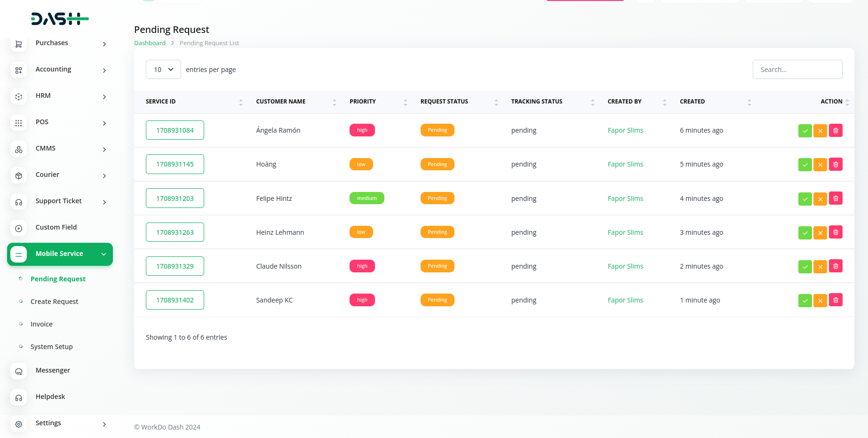
Task: Click the Custom Field plus icon
Action: (19, 228)
